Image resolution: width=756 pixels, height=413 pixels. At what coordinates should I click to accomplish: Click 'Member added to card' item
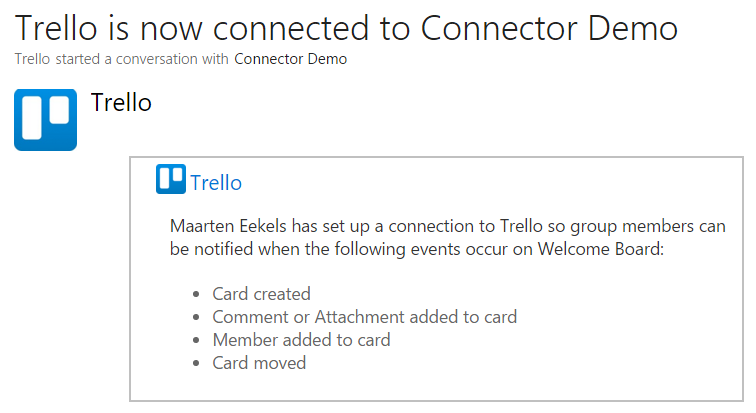click(301, 340)
